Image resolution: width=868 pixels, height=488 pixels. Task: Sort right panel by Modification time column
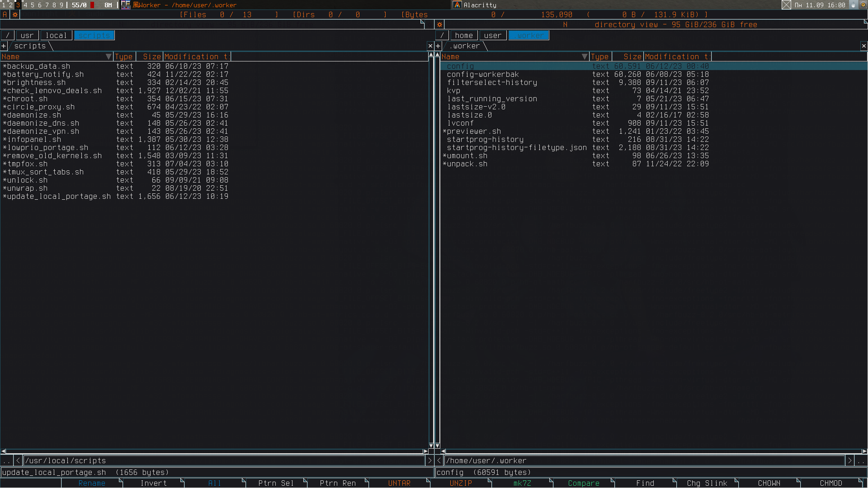click(678, 56)
